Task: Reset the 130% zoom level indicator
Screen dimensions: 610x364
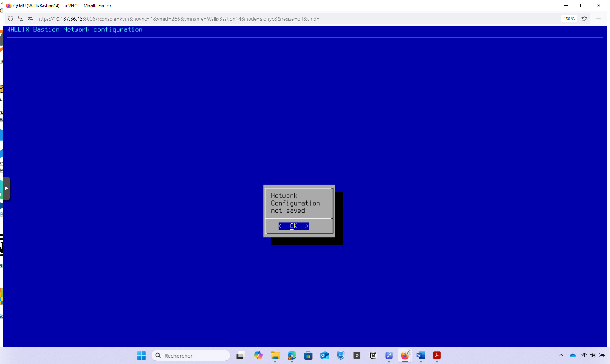Action: click(x=569, y=19)
